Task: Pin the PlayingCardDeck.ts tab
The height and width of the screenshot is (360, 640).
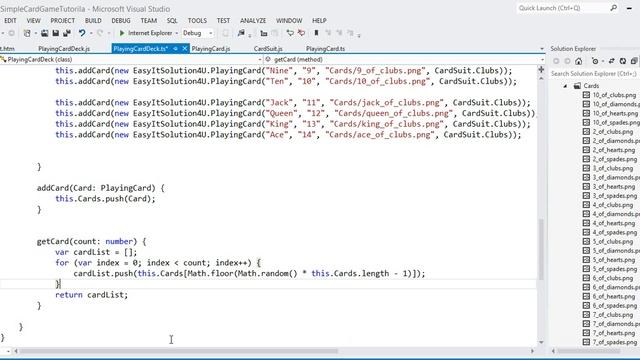Action: [x=176, y=49]
